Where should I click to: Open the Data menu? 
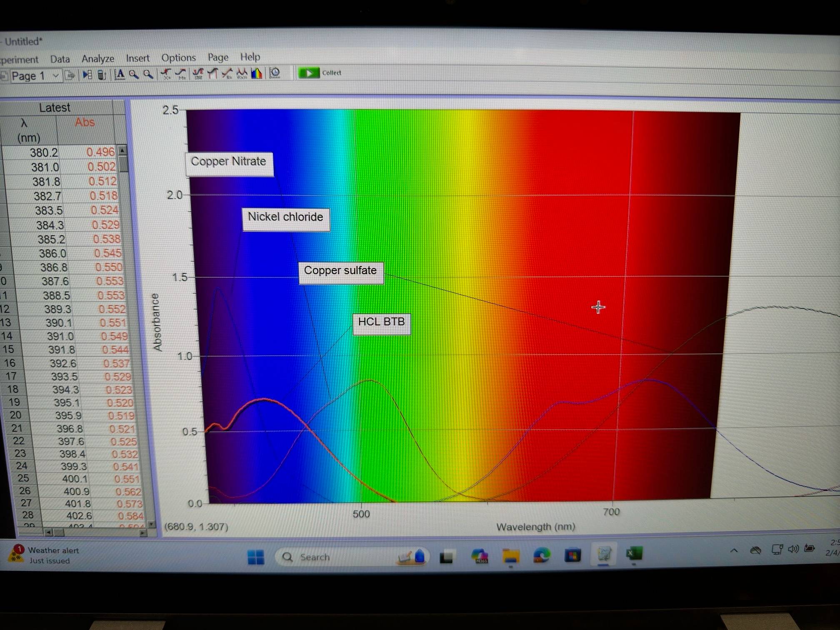[60, 59]
